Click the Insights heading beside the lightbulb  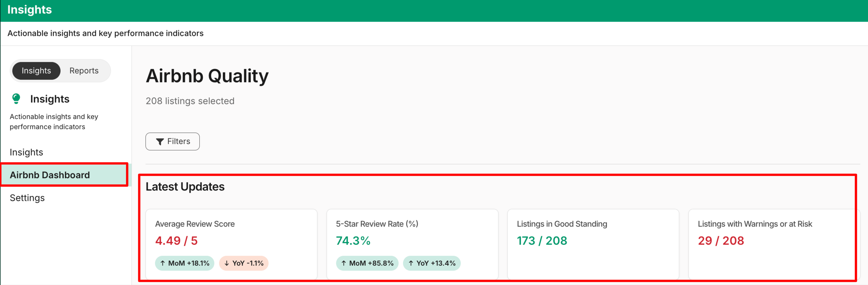point(50,99)
